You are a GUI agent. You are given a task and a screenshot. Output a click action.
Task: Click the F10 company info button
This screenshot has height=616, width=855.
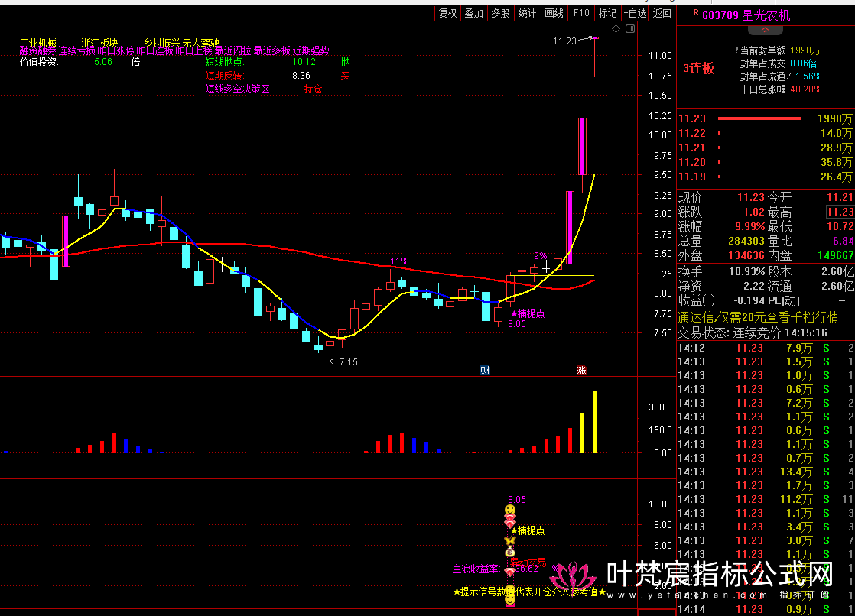pyautogui.click(x=581, y=13)
